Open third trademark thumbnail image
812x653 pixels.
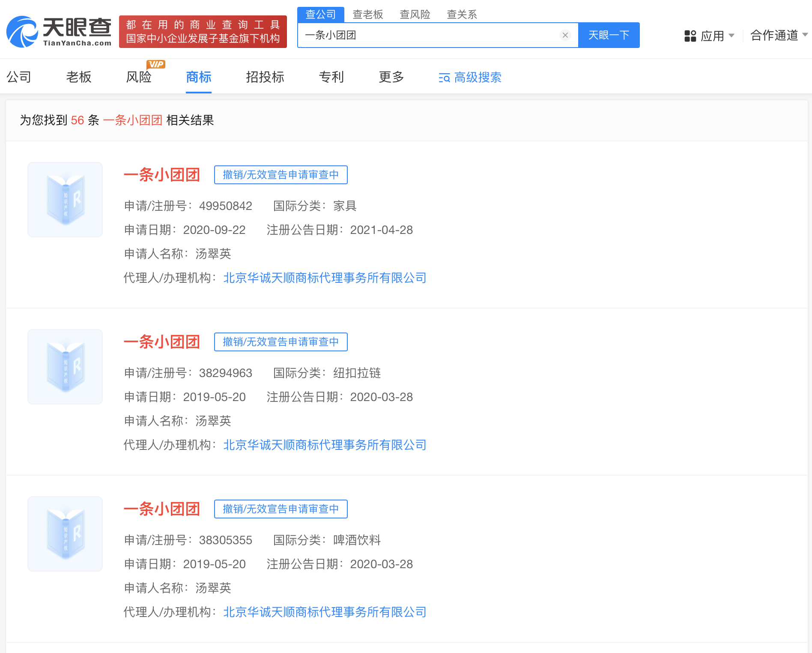coord(65,534)
